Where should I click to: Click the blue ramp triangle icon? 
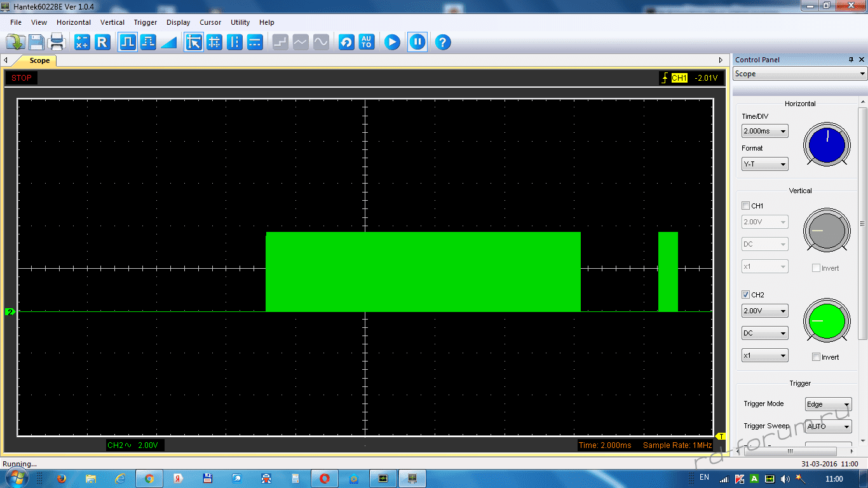[x=168, y=43]
